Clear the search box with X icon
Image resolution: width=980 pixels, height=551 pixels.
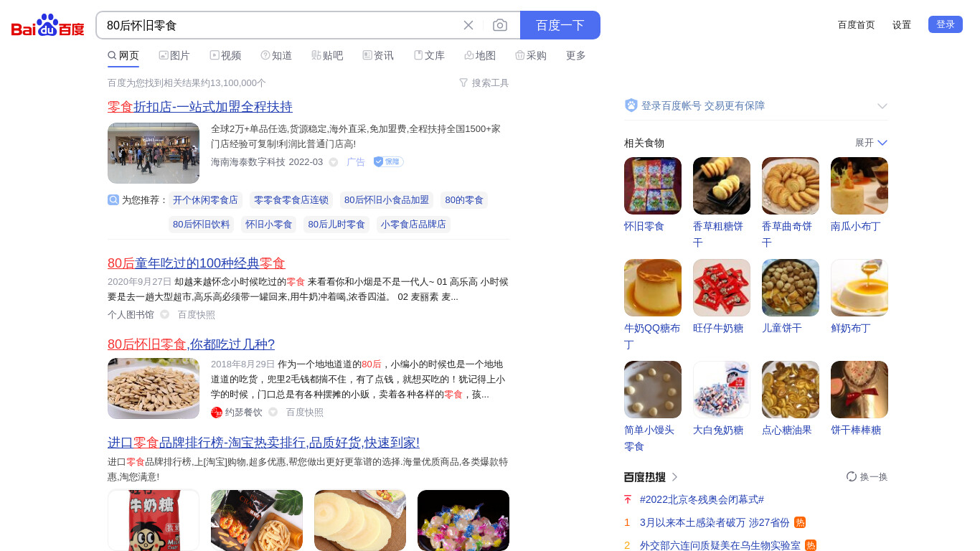click(468, 25)
